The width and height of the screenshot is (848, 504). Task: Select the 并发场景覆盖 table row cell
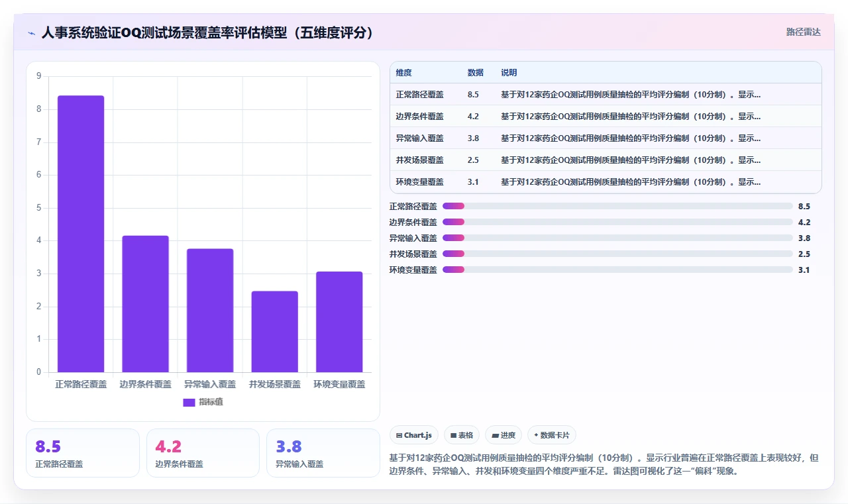[x=420, y=160]
